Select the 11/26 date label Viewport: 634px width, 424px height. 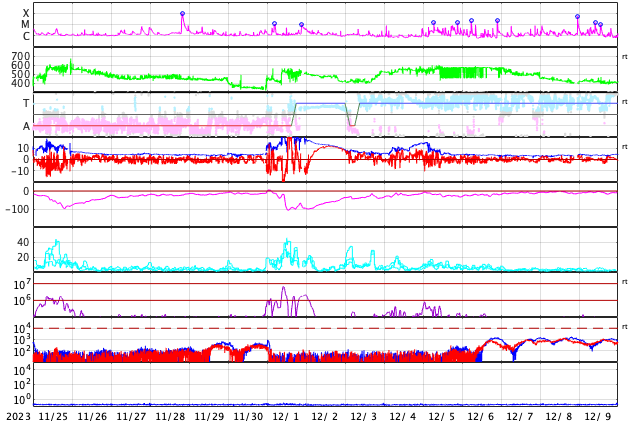click(x=92, y=417)
